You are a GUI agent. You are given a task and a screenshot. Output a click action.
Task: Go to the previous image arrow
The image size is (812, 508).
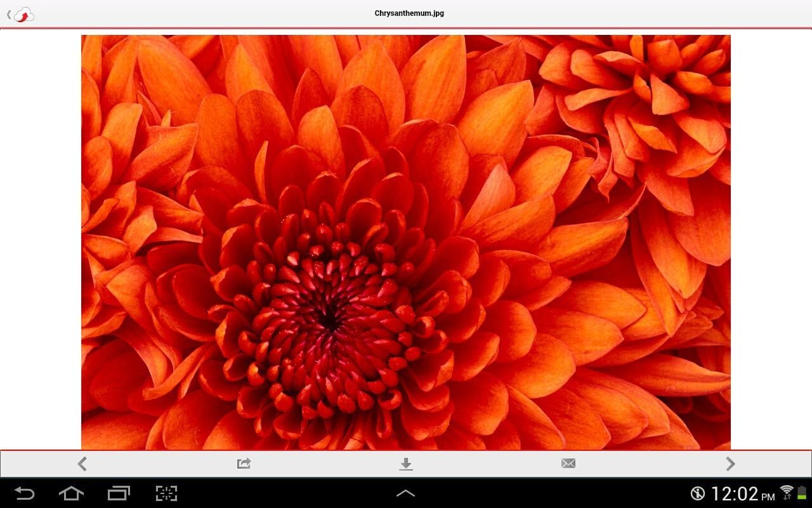coord(82,464)
